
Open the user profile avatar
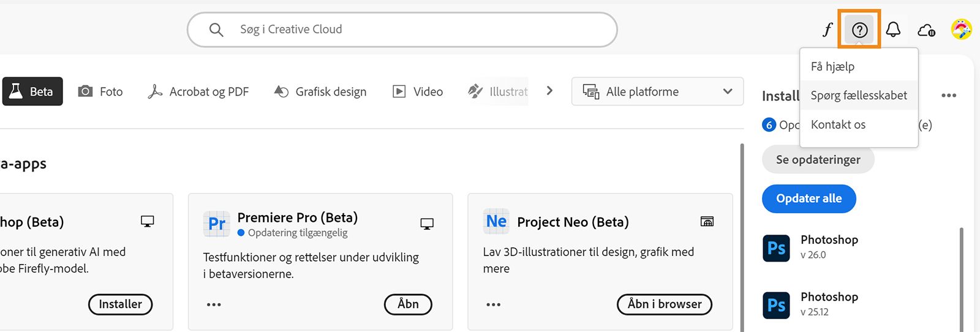point(961,29)
